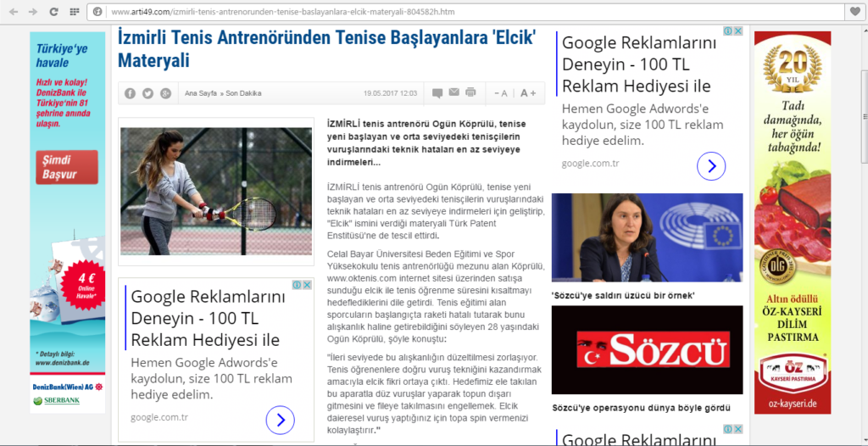
Task: Share the article via Facebook icon
Action: tap(130, 93)
